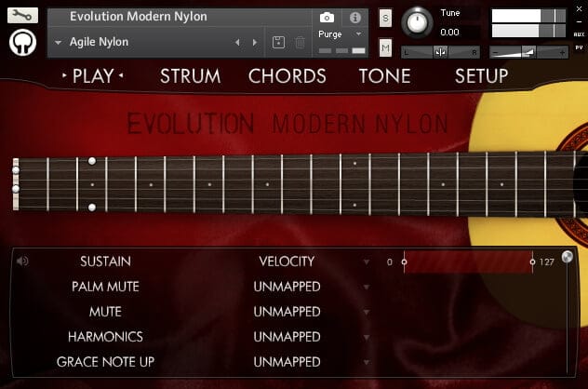Image resolution: width=588 pixels, height=389 pixels.
Task: Click the velocity range low handle at 0
Action: 404,262
